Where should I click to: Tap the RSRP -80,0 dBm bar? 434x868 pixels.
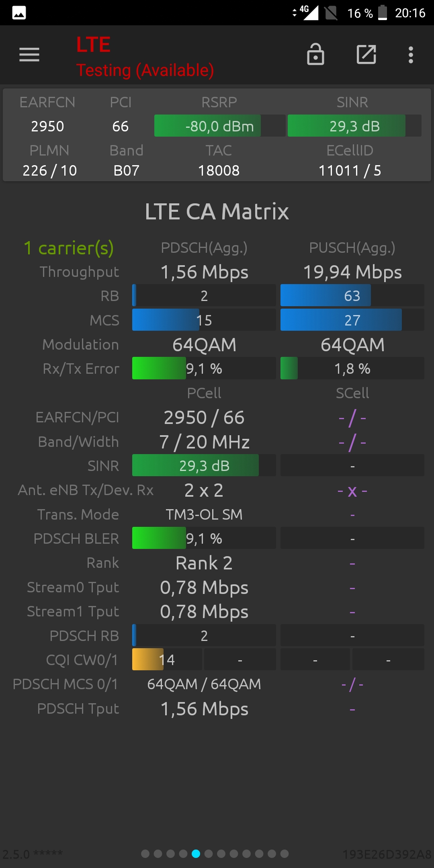(220, 126)
